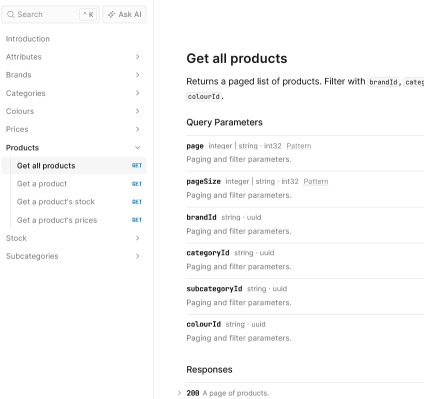The image size is (424, 399).
Task: Click the categoryId parameter name
Action: 208,253
